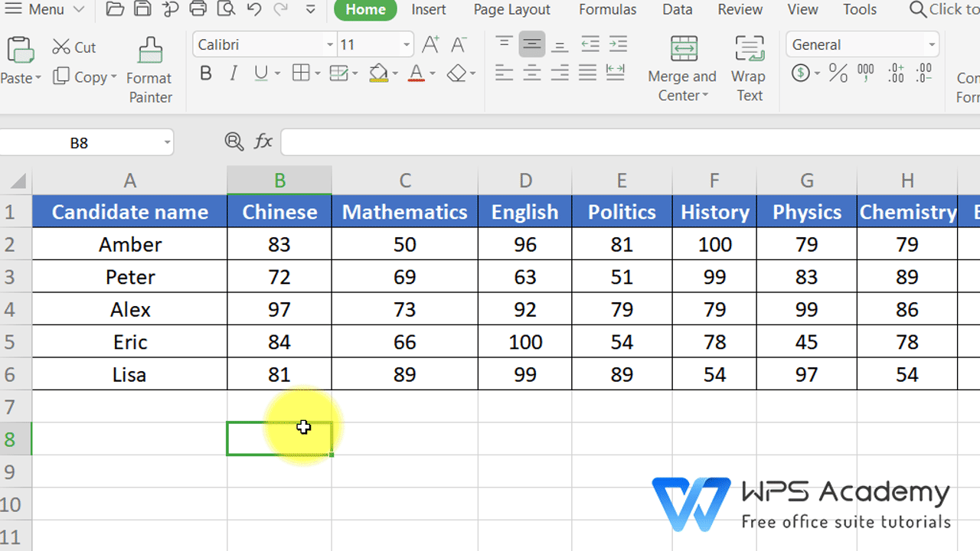Save the workbook with the Save icon
Screen dimensions: 980x551
tap(142, 10)
